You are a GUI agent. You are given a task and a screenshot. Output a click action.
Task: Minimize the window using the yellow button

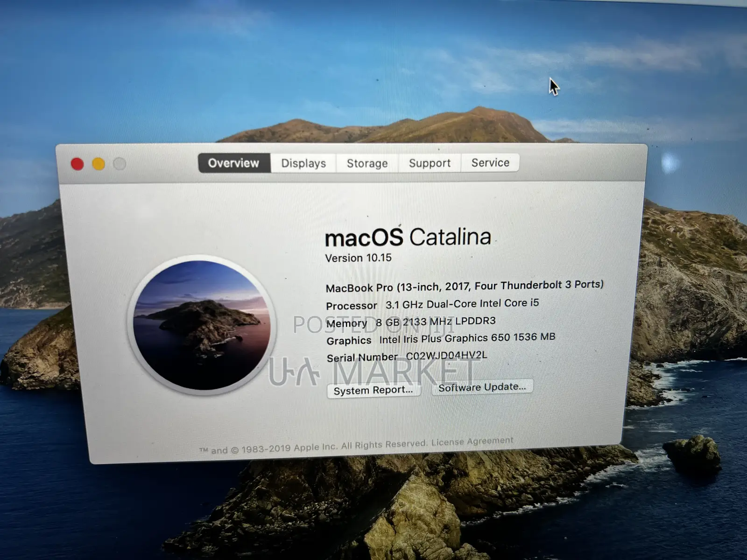pos(99,164)
